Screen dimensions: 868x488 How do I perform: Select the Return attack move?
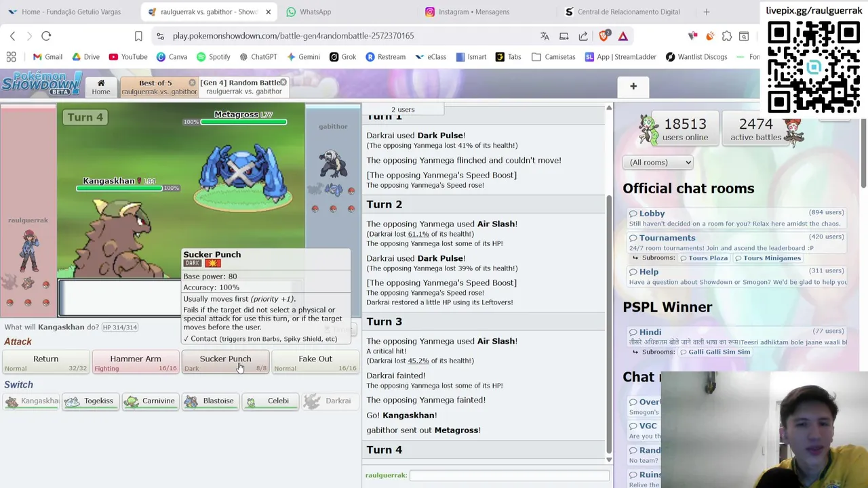pyautogui.click(x=45, y=363)
